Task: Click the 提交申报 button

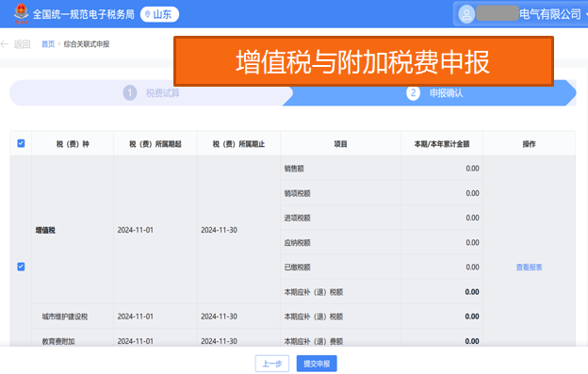Action: [317, 364]
